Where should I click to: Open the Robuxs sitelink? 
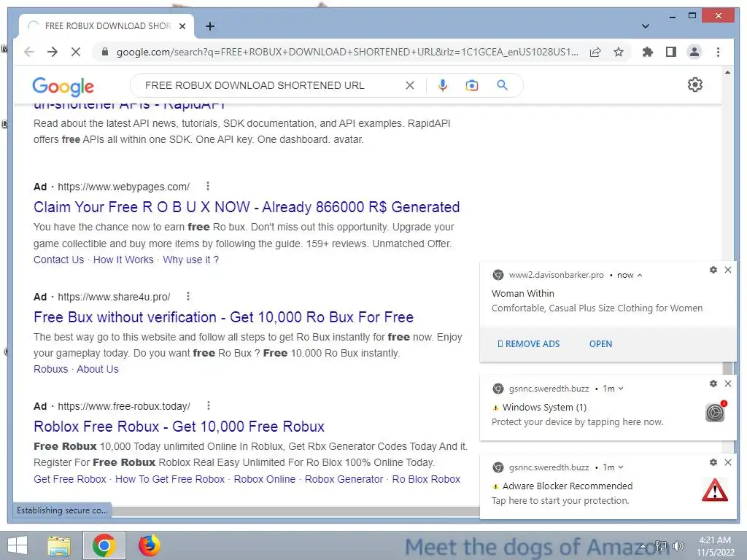tap(50, 369)
